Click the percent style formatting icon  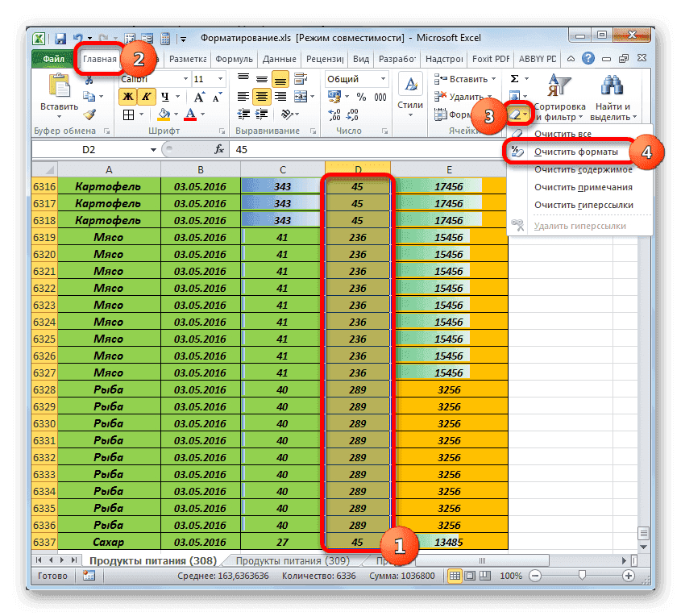[360, 96]
